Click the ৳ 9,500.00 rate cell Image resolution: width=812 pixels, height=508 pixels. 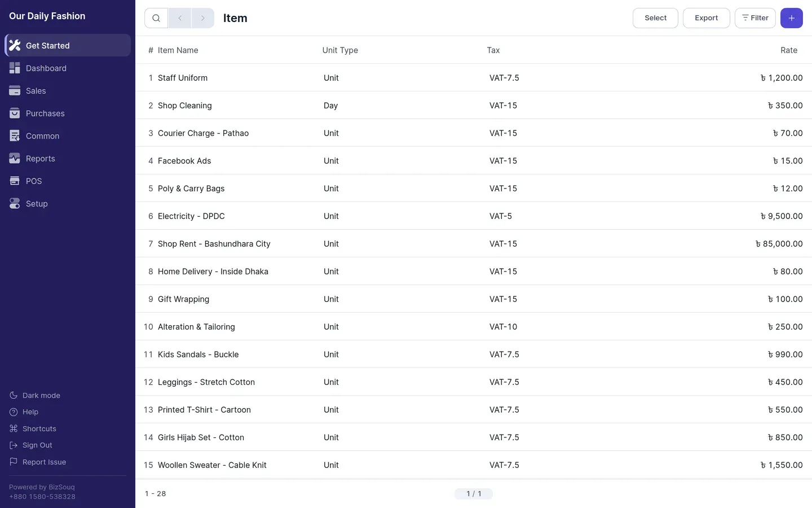(x=782, y=216)
